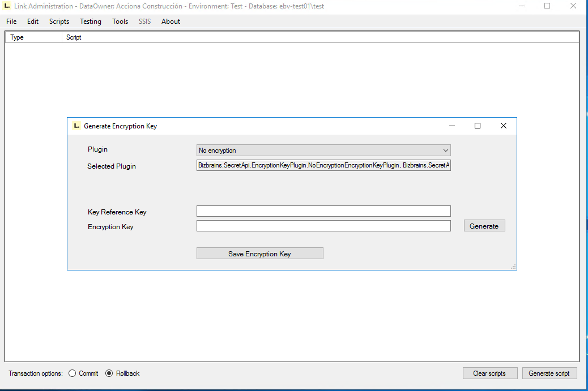Viewport: 588px width, 391px height.
Task: Select the Commit transaction option
Action: click(x=73, y=373)
